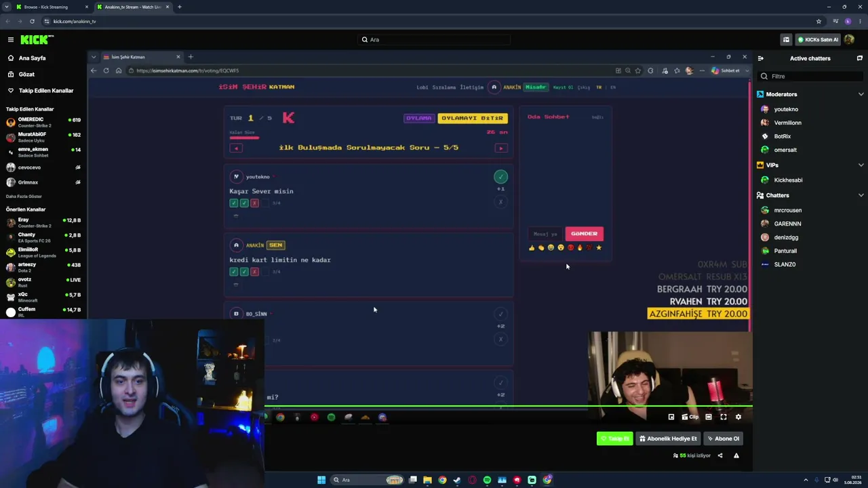Collapse the chat panel arrow icon
868x488 pixels.
click(x=761, y=58)
